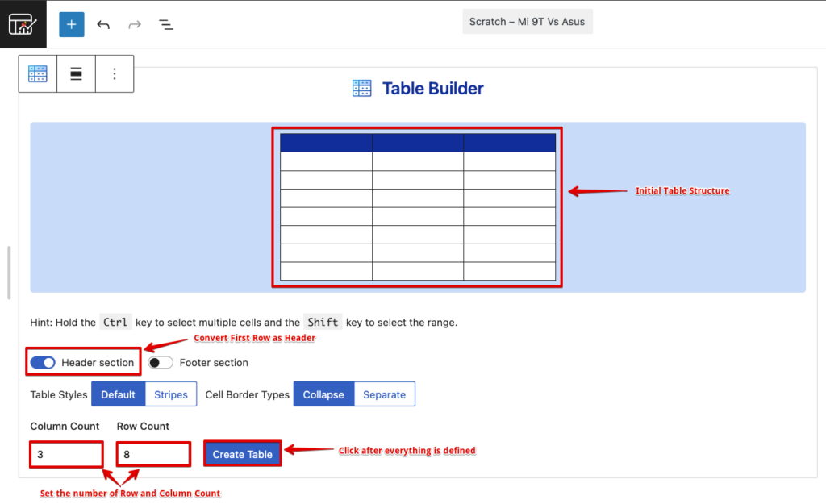Click the Create Table button
The height and width of the screenshot is (504, 826).
[x=242, y=454]
